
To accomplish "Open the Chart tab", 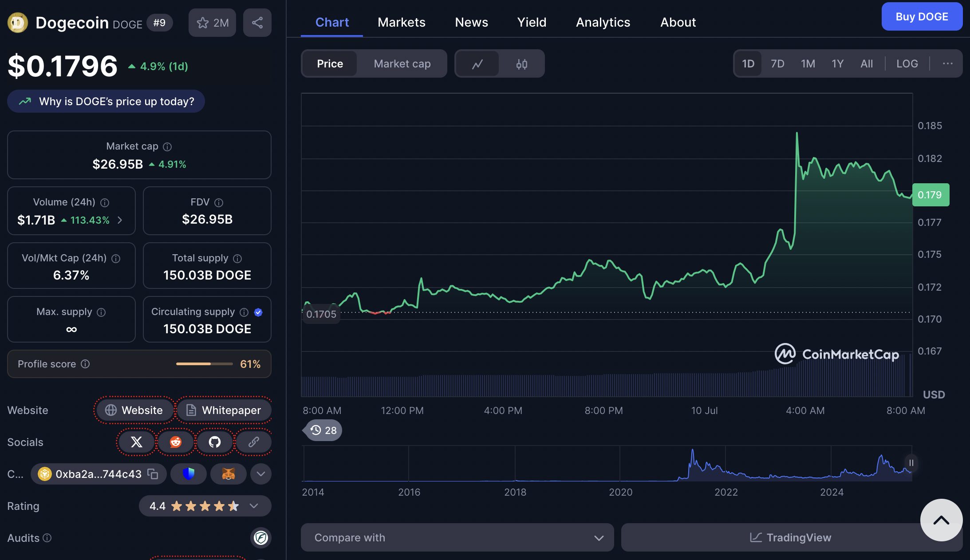I will [x=332, y=22].
